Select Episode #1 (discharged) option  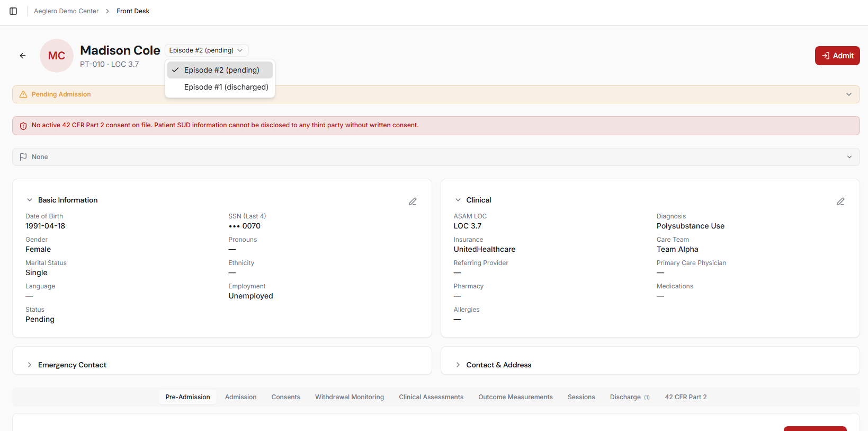220,87
